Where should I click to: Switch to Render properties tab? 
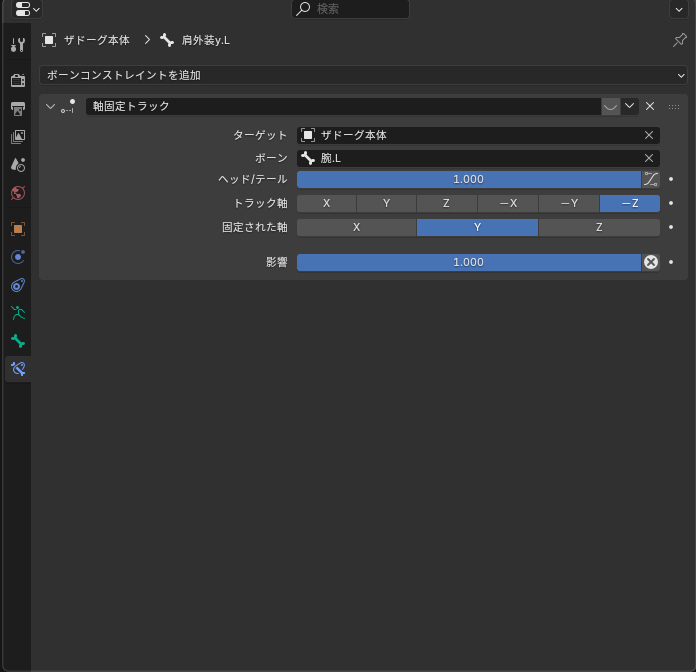tap(18, 80)
